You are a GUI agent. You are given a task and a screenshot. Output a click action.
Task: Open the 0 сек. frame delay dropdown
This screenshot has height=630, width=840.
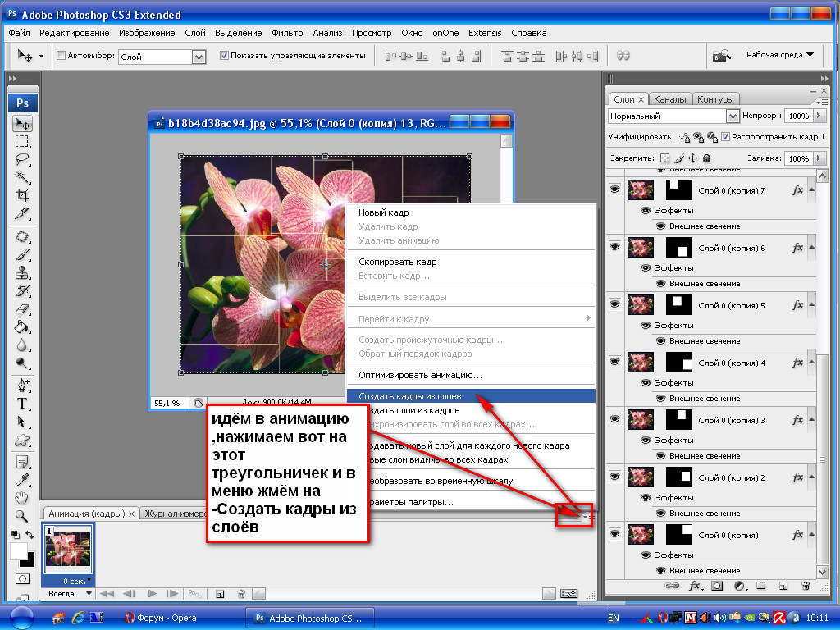tap(89, 580)
